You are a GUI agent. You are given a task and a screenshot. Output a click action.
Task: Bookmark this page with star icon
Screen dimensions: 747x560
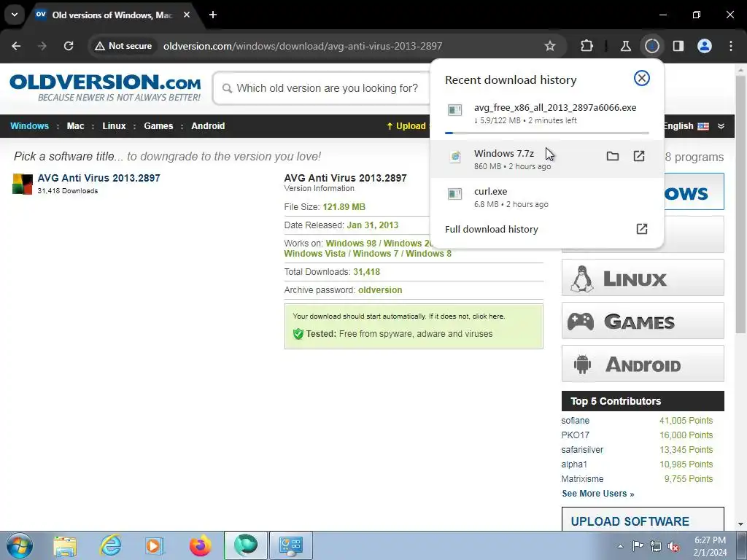(x=550, y=46)
